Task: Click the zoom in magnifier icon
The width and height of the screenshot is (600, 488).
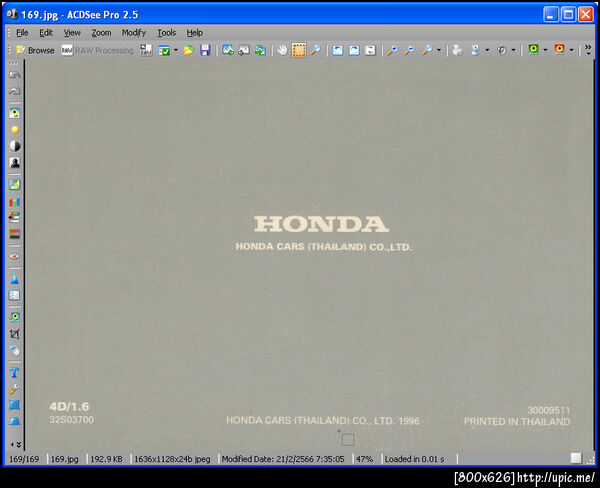Action: point(392,50)
